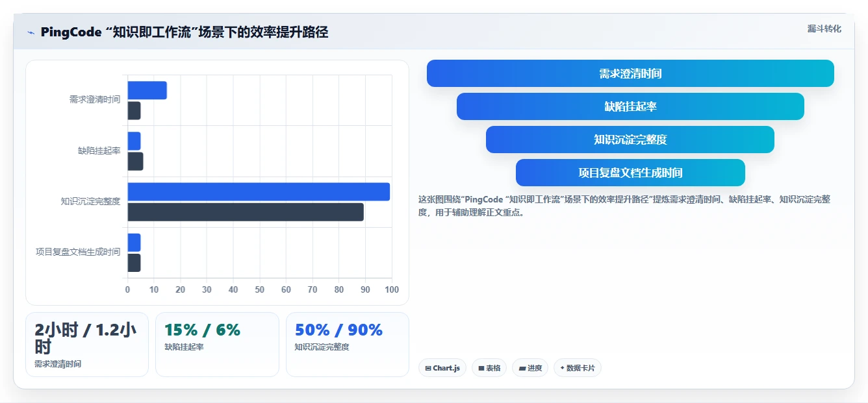Click the 项目复盘文档生成时间 chart axis label
The height and width of the screenshot is (403, 868).
[x=78, y=252]
